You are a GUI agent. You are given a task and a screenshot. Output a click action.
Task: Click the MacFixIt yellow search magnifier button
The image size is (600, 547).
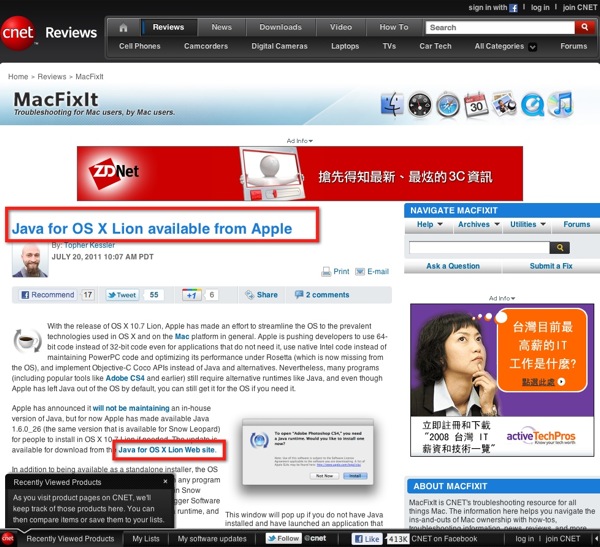click(x=559, y=248)
